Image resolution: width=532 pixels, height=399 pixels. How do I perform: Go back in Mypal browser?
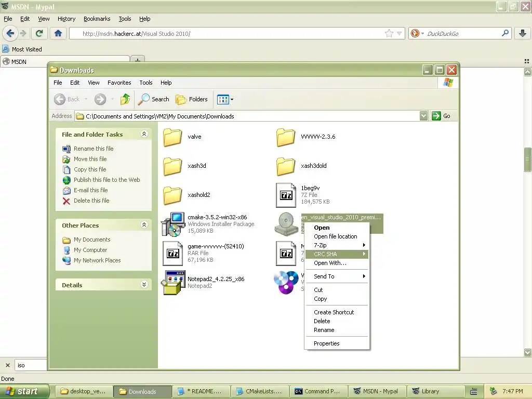pyautogui.click(x=10, y=33)
